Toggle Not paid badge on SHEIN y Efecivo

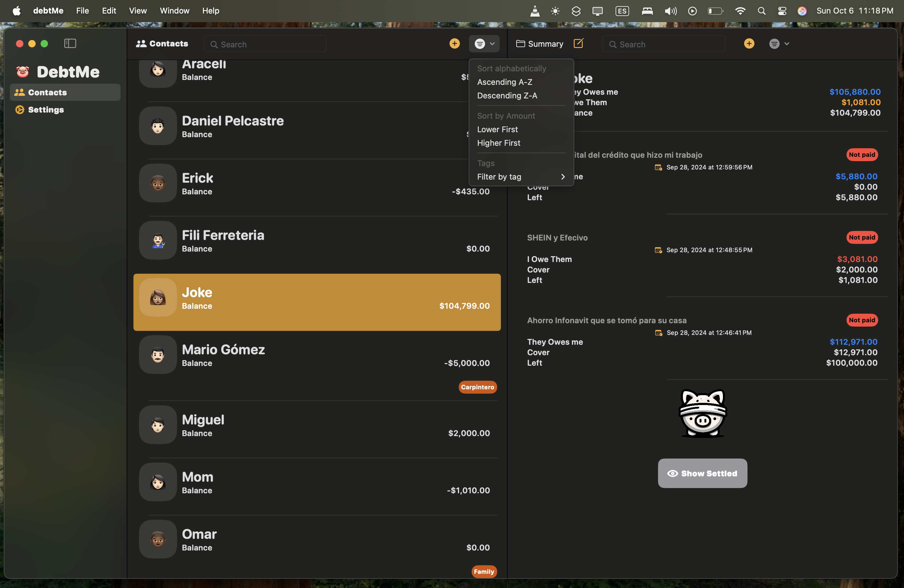[x=862, y=237]
